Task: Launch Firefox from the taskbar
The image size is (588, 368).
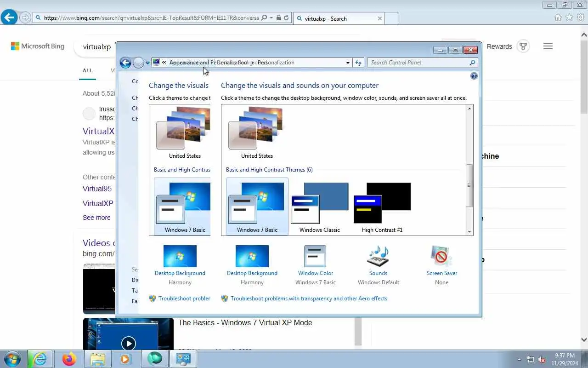Action: click(x=69, y=359)
